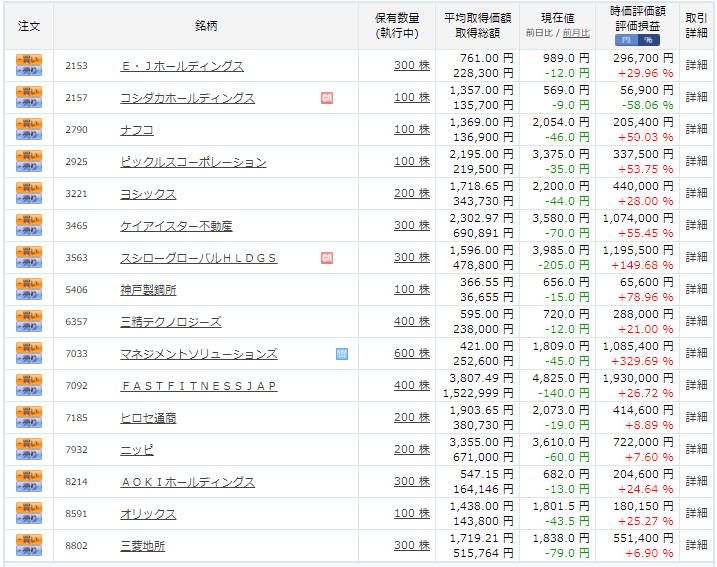The width and height of the screenshot is (717, 567).
Task: Click the 400株 holding for FAST FITNESS JAP
Action: (412, 385)
